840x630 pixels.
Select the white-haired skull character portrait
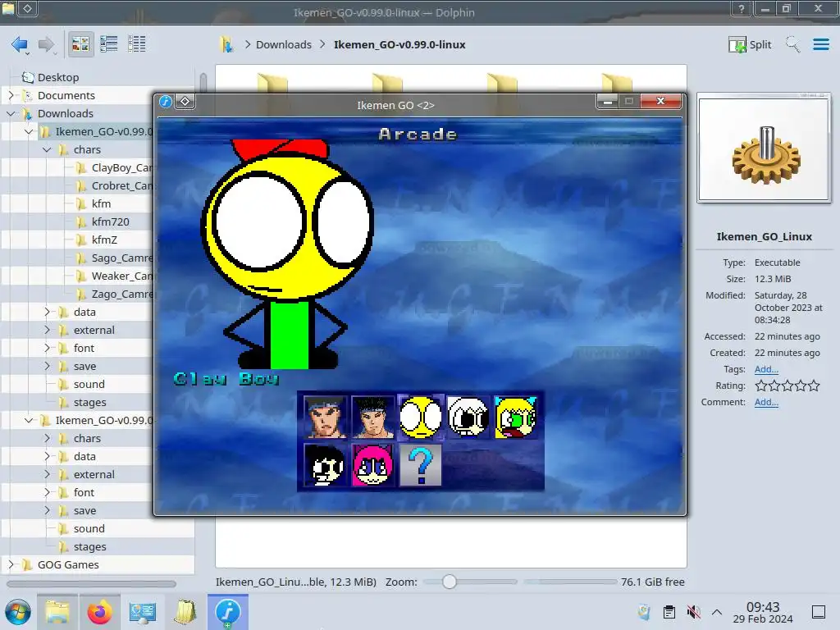click(468, 418)
